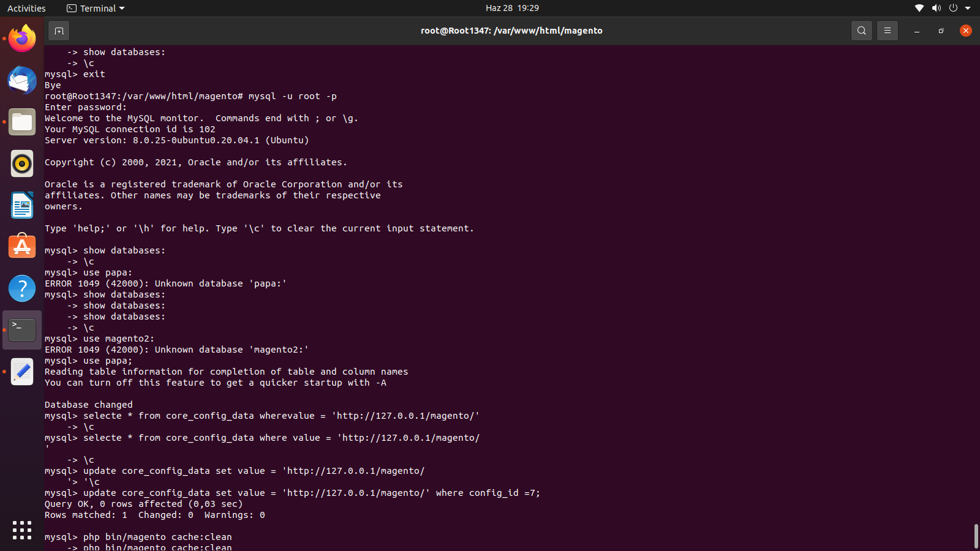Viewport: 980px width, 551px height.
Task: Restore down the terminal window
Action: tap(941, 31)
